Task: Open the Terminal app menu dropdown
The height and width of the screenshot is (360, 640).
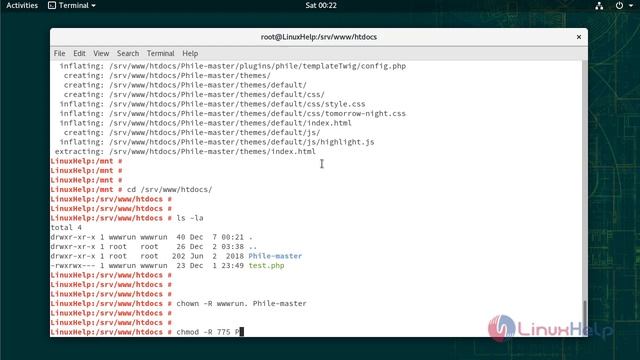Action: click(x=72, y=5)
